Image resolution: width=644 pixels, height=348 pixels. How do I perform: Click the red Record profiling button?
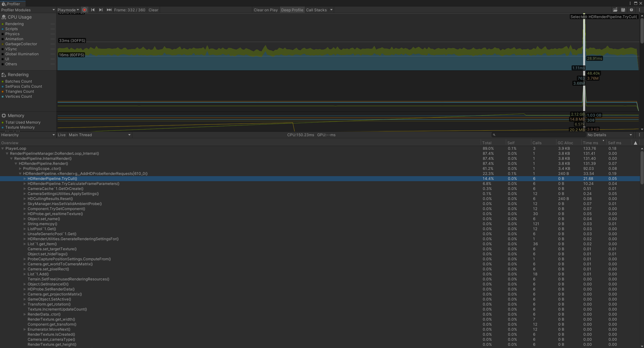tap(85, 10)
